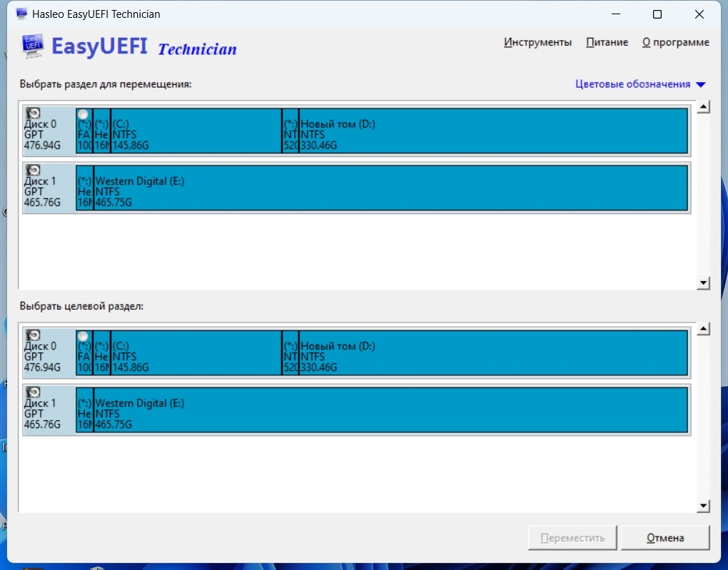Click the Диск 1 465.76G label in target list
Screen dimensions: 728x570
(42, 414)
